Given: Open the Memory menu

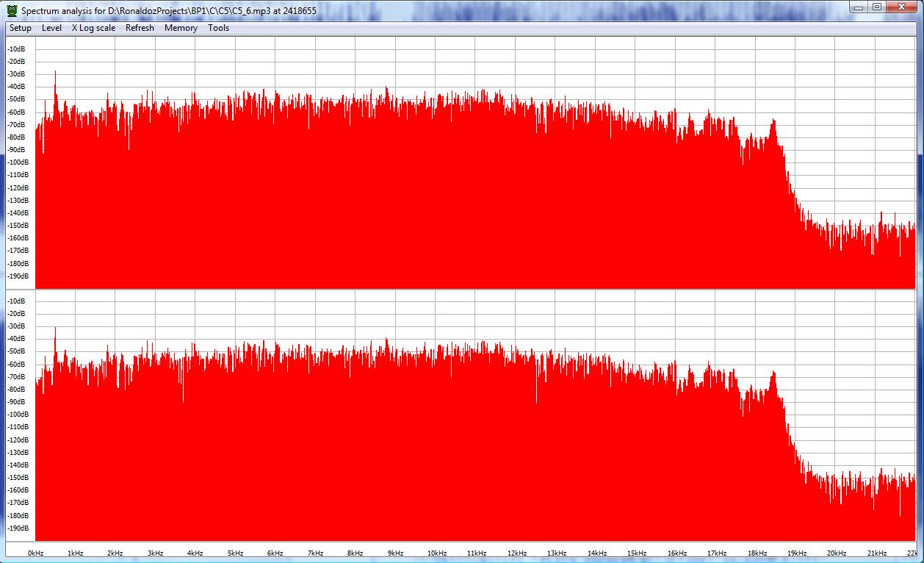Looking at the screenshot, I should click(181, 28).
